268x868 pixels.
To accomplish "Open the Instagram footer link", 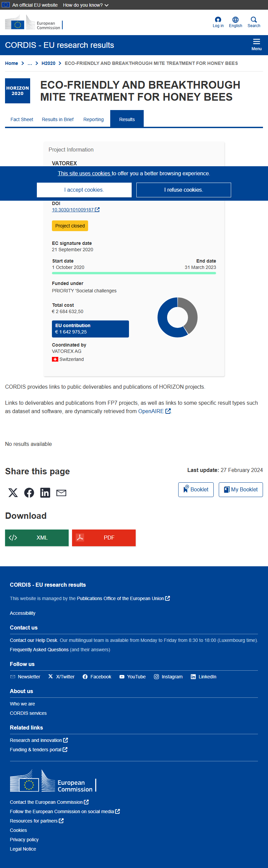I will pos(169,676).
